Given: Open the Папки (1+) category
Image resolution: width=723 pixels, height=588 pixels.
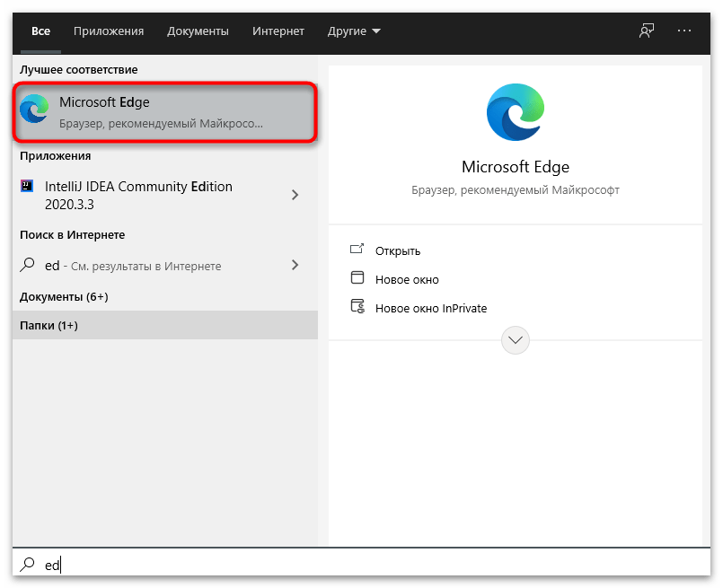Looking at the screenshot, I should (49, 325).
